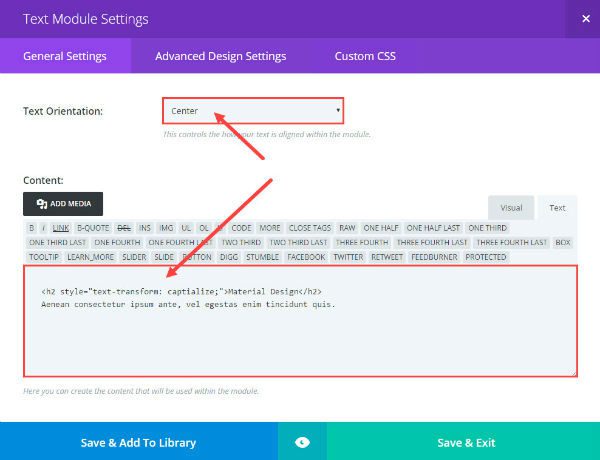
Task: Open the Text Orientation dropdown
Action: point(254,109)
